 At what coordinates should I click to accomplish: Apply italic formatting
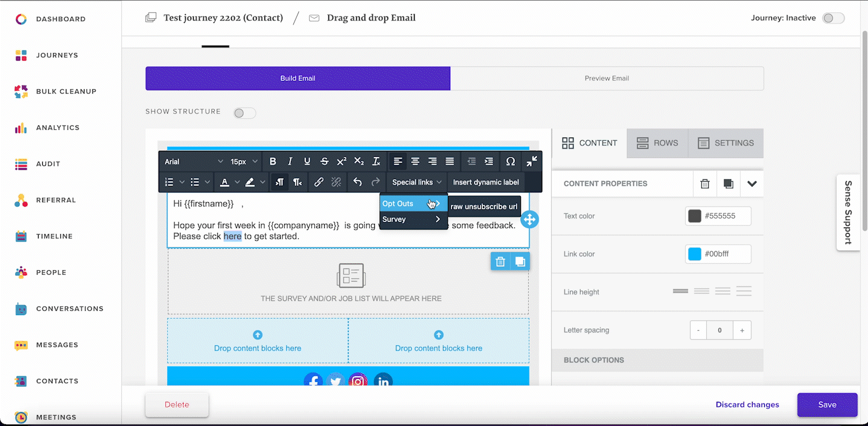[x=290, y=162]
